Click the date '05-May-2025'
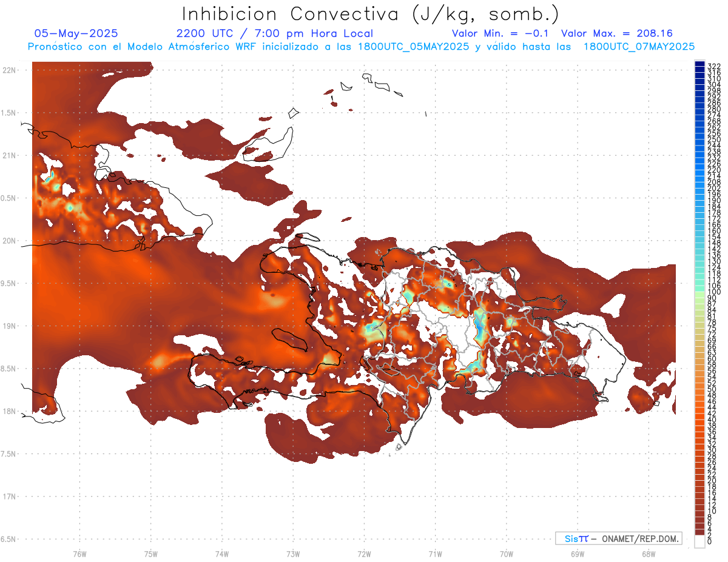The width and height of the screenshot is (728, 562). click(76, 33)
